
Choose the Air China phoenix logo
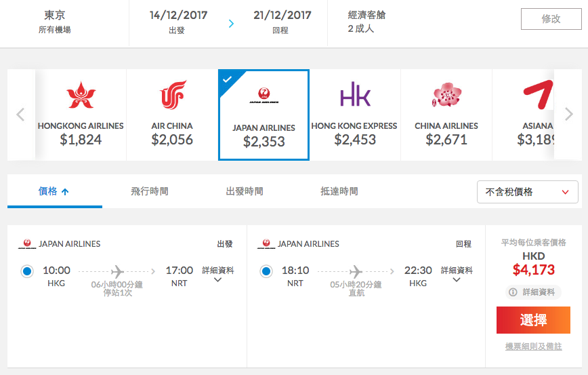coord(173,95)
